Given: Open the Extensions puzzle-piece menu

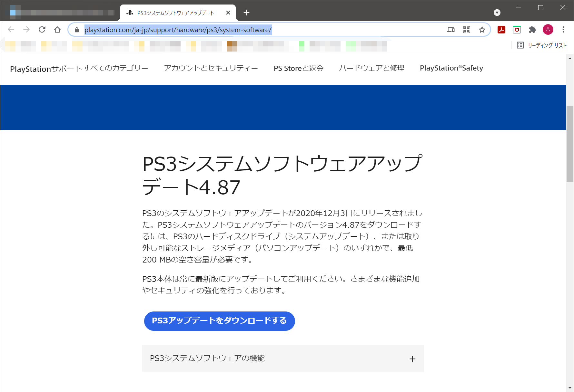Looking at the screenshot, I should pyautogui.click(x=532, y=30).
